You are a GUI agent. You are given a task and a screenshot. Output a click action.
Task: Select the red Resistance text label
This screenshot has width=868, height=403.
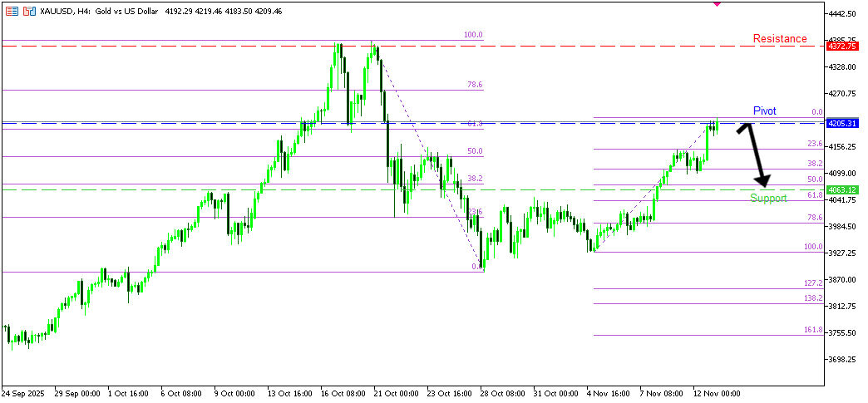point(779,39)
